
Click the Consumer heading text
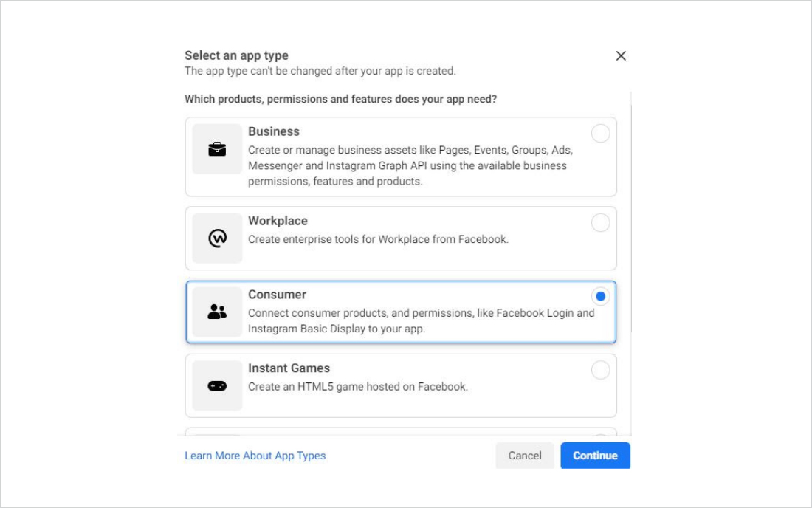click(x=277, y=295)
